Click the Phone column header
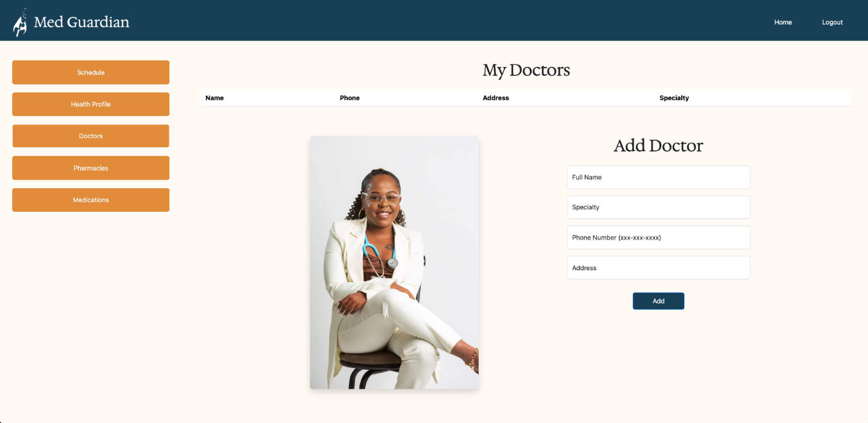 (x=350, y=98)
